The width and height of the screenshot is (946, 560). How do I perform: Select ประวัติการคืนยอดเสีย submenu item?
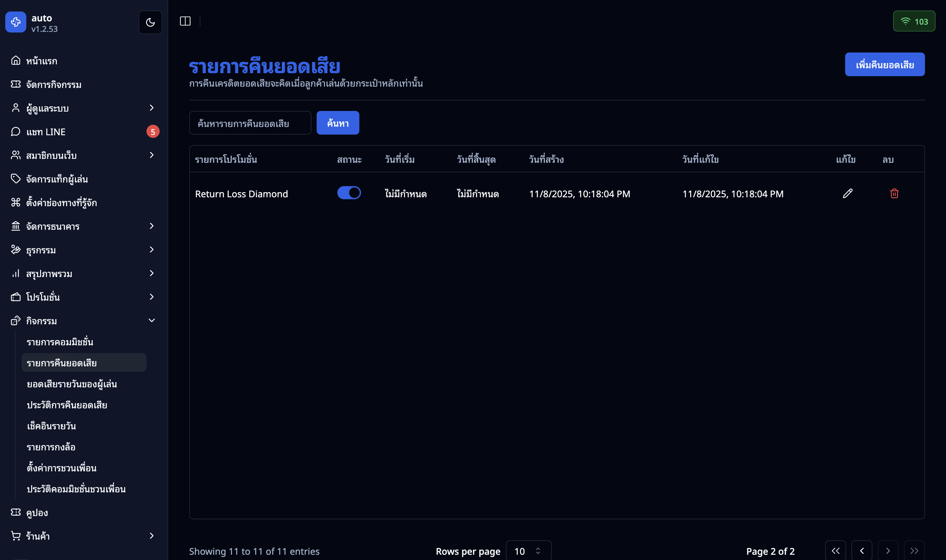pyautogui.click(x=67, y=404)
